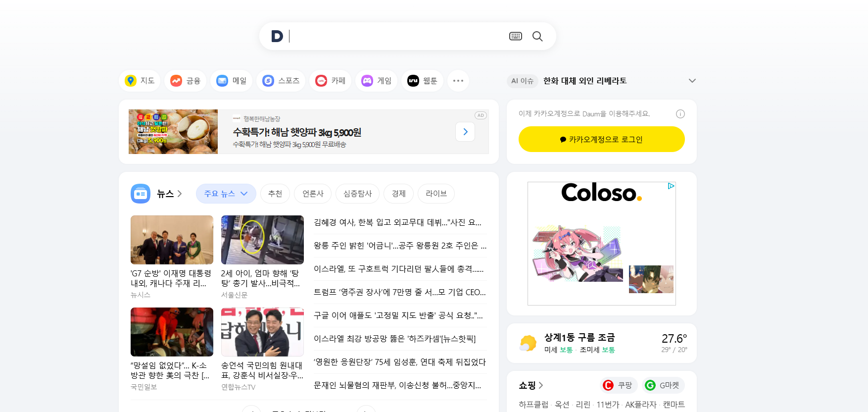This screenshot has height=412, width=868.
Task: Open the 2세 아이 총기 발사 thumbnail
Action: [262, 240]
